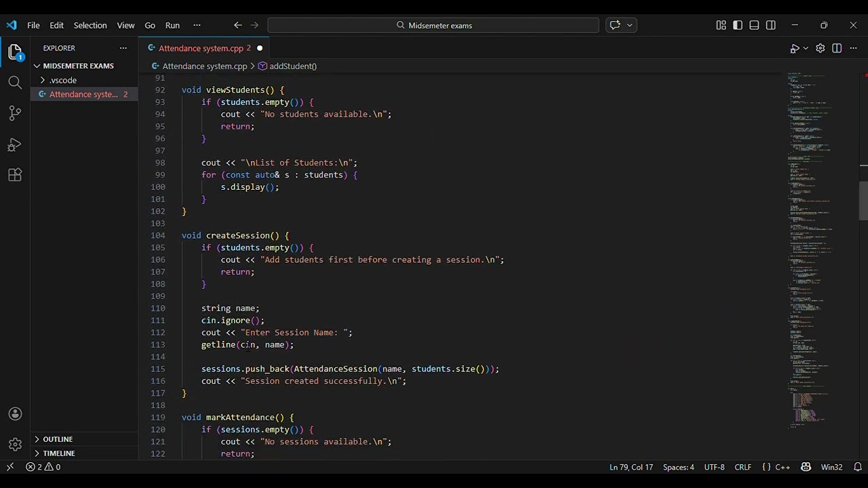Open the Run and Debug view
868x488 pixels.
coord(15,144)
